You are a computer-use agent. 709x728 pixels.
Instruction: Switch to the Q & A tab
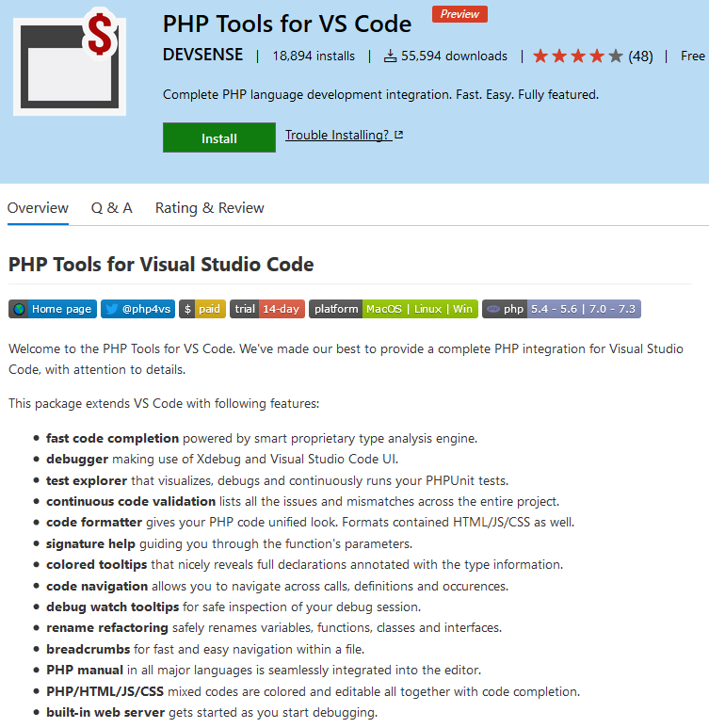[111, 207]
